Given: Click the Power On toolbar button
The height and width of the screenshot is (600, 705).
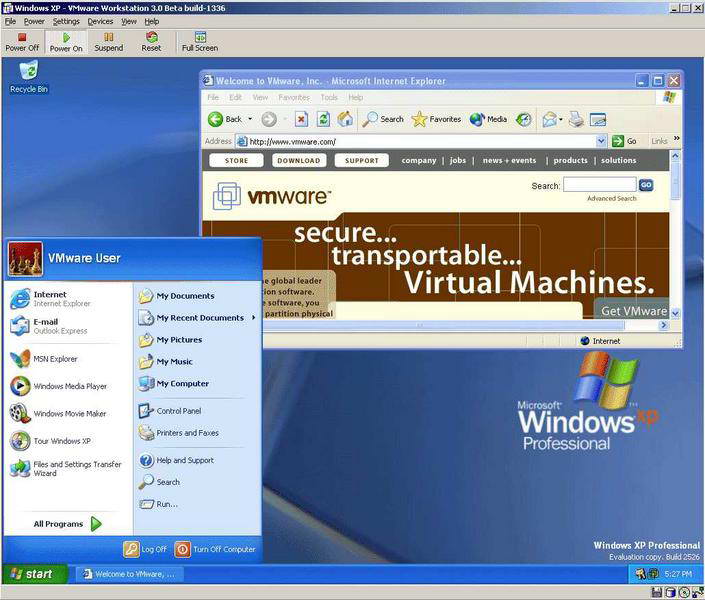Looking at the screenshot, I should (x=66, y=42).
